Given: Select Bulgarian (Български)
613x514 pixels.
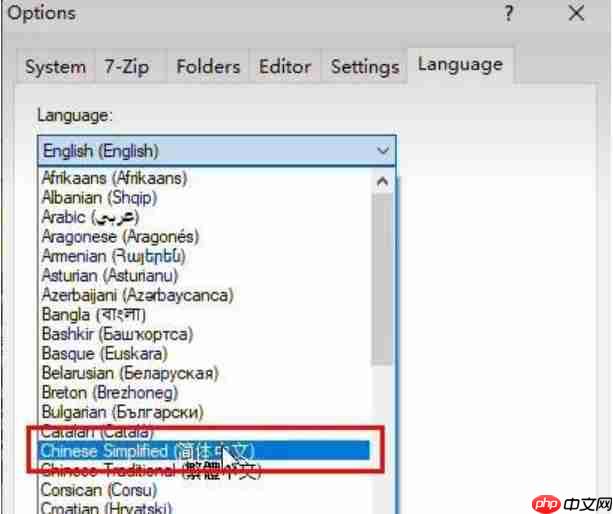Looking at the screenshot, I should coord(205,412).
